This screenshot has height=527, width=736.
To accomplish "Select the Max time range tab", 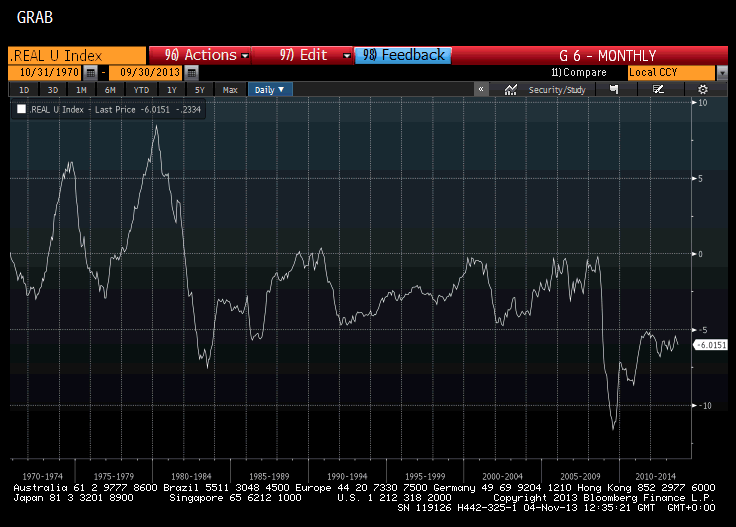I will pos(230,90).
